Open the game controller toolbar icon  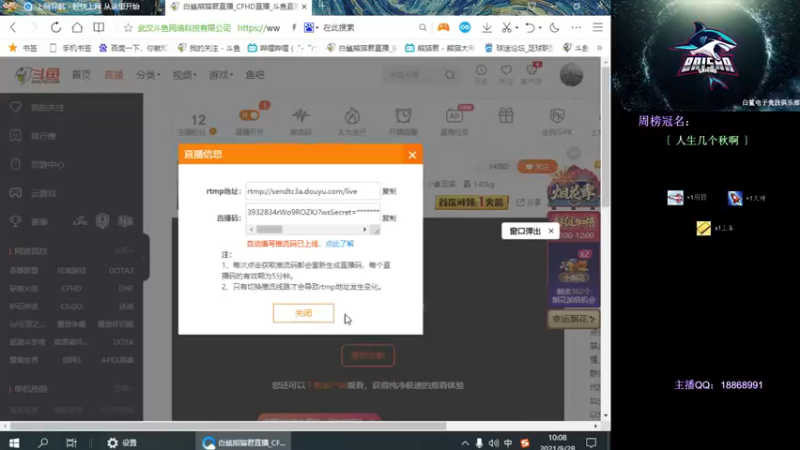click(x=443, y=28)
